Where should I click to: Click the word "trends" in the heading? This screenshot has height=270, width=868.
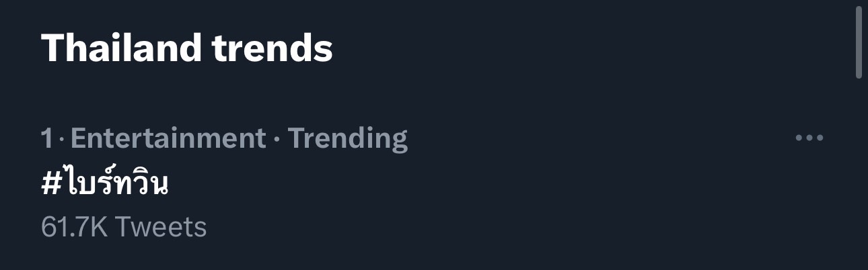point(273,48)
